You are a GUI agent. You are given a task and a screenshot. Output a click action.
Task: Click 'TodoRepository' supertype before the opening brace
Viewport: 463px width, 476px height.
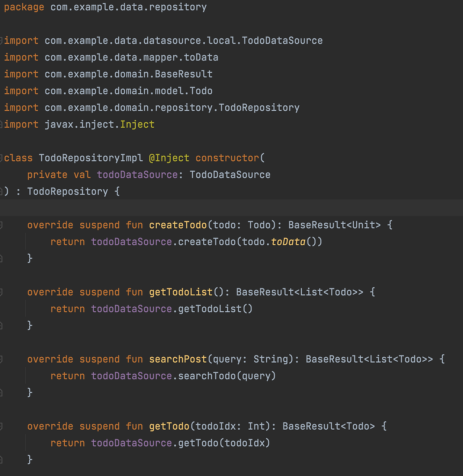(68, 191)
